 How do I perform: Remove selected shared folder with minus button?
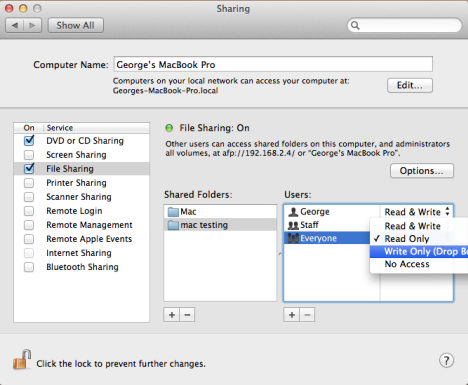187,315
